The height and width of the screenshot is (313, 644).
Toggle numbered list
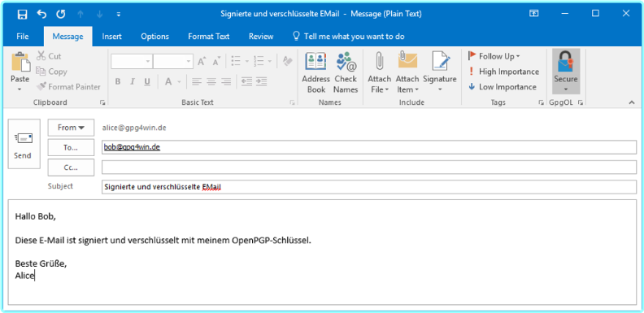tap(259, 61)
